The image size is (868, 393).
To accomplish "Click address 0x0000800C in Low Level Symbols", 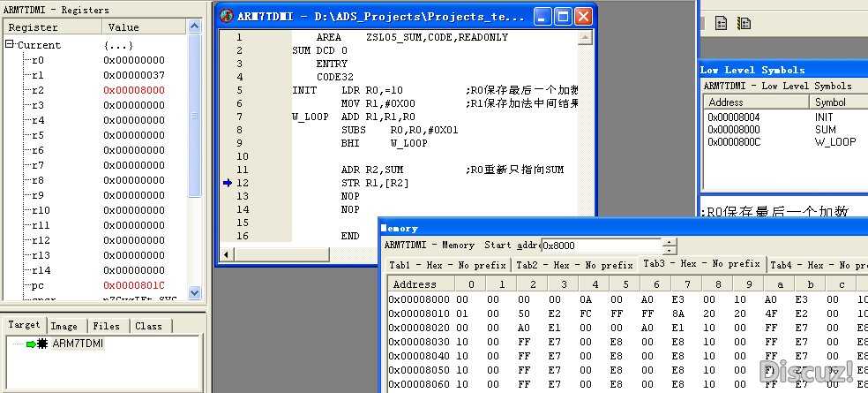I will coord(734,141).
